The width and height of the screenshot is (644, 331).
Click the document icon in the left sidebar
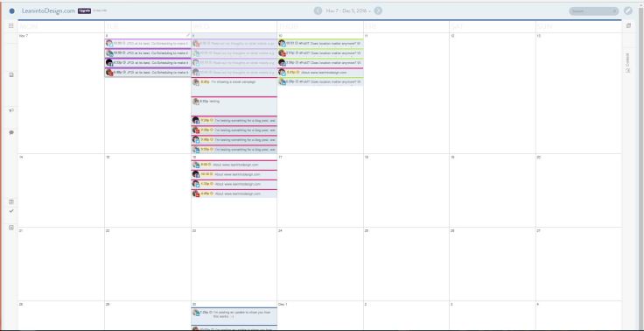(11, 74)
